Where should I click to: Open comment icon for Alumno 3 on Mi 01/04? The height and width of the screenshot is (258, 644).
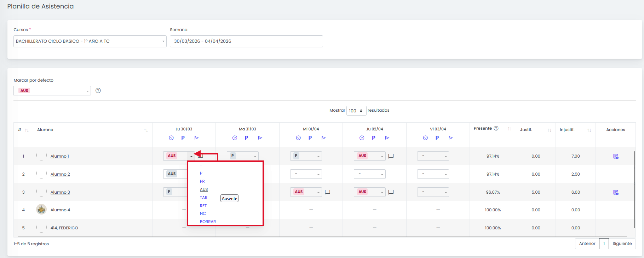click(x=328, y=192)
